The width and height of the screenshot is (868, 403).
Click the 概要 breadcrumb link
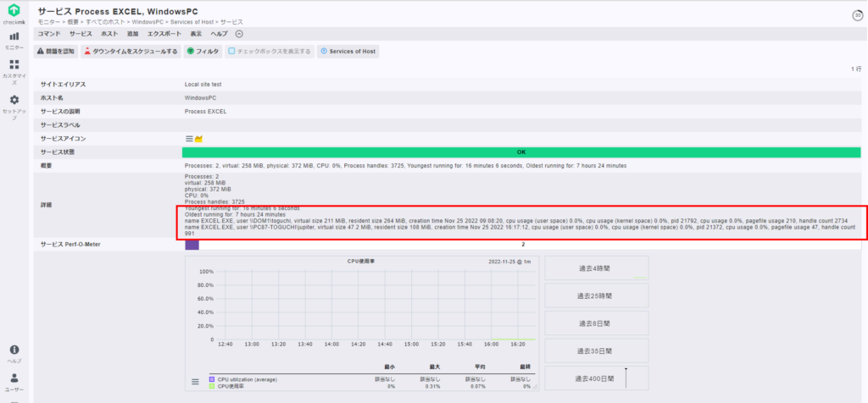(71, 22)
